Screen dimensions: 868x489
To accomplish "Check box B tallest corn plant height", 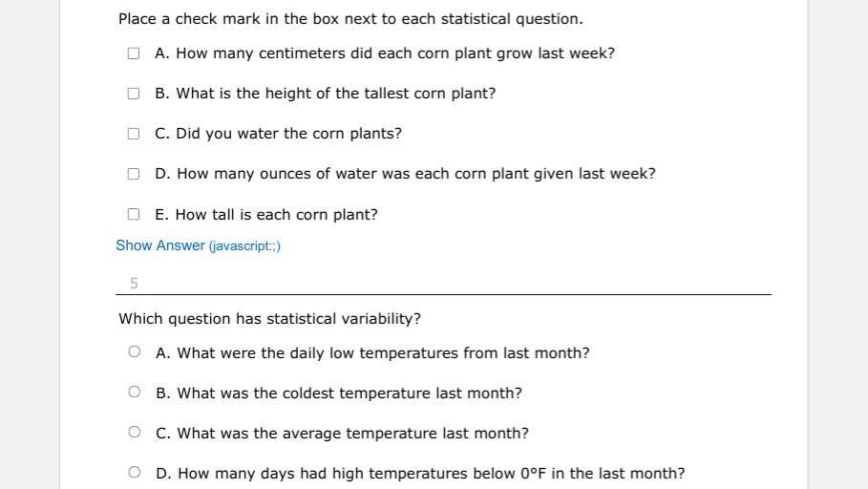I will pyautogui.click(x=134, y=94).
